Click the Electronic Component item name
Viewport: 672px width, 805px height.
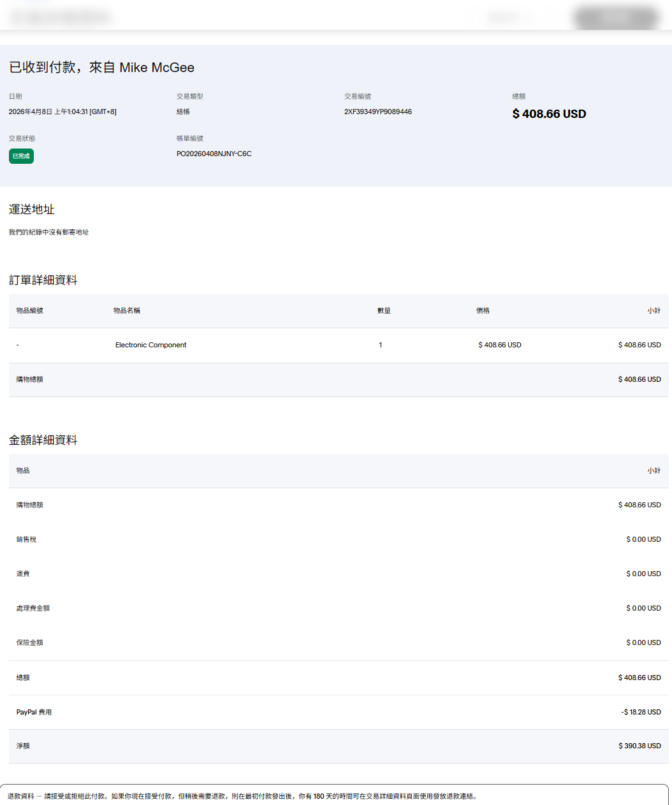(x=150, y=345)
